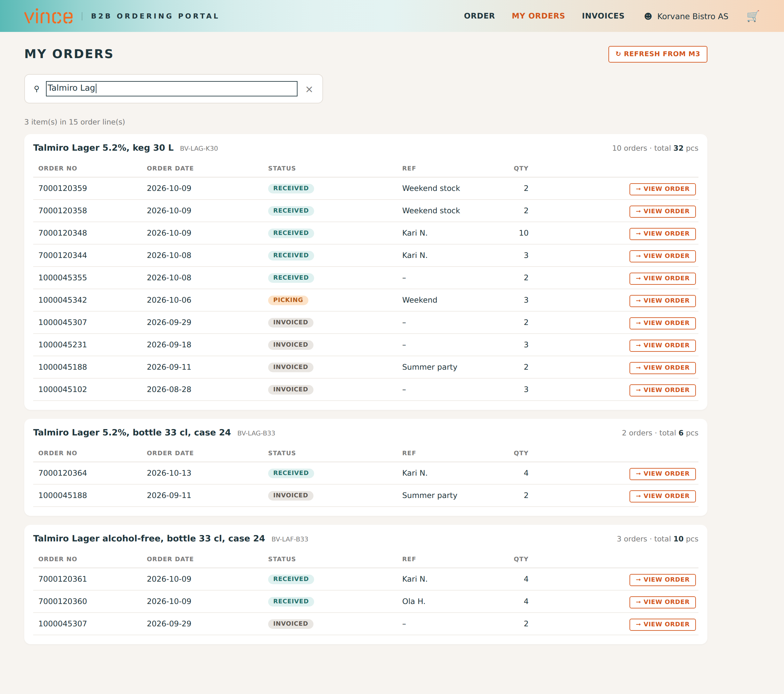Screen dimensions: 784x694
Task: View order 7000120358
Action: click(x=662, y=211)
